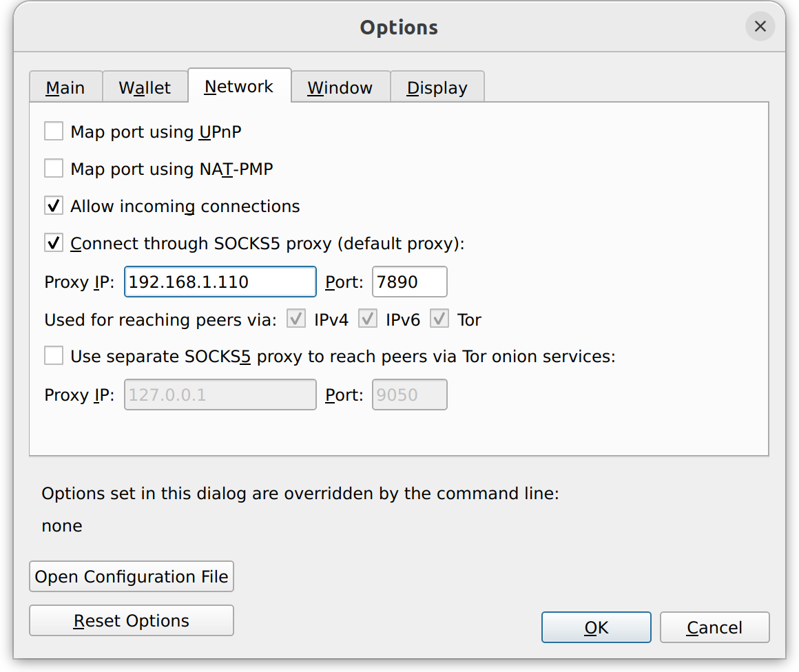
Task: Enable separate SOCKS5 proxy for Tor
Action: click(x=54, y=356)
